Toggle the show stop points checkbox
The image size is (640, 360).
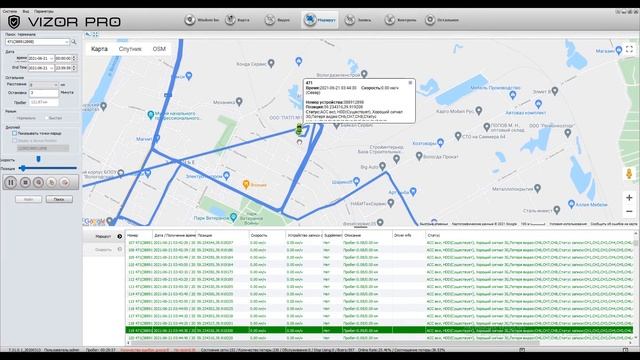tap(14, 133)
